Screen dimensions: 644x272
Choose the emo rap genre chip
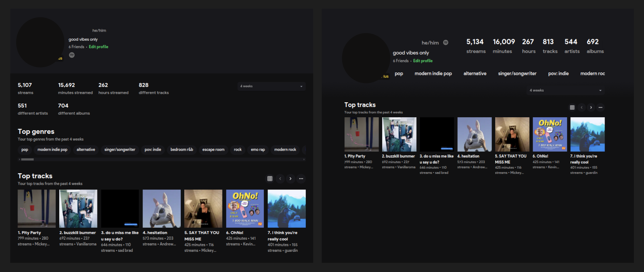click(x=258, y=150)
